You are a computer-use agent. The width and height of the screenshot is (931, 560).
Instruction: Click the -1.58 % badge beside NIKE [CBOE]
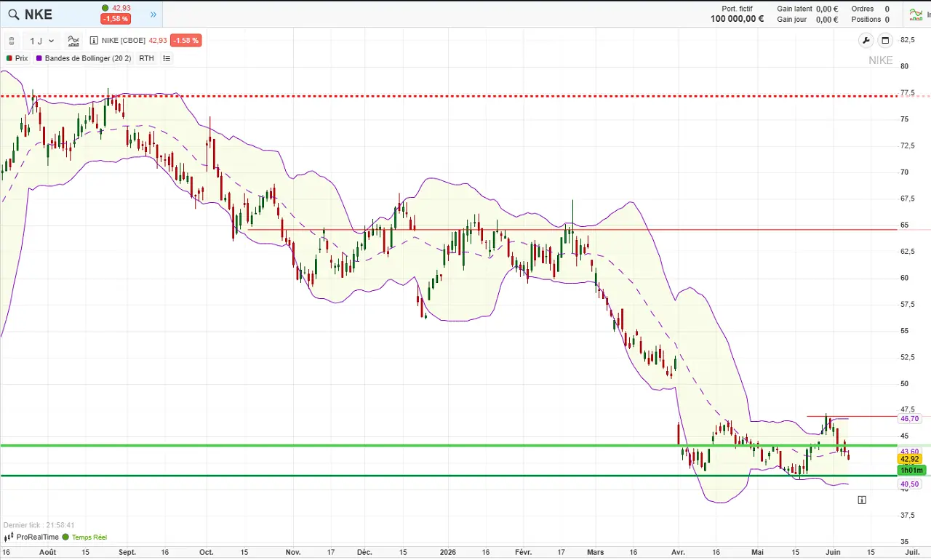click(x=185, y=41)
